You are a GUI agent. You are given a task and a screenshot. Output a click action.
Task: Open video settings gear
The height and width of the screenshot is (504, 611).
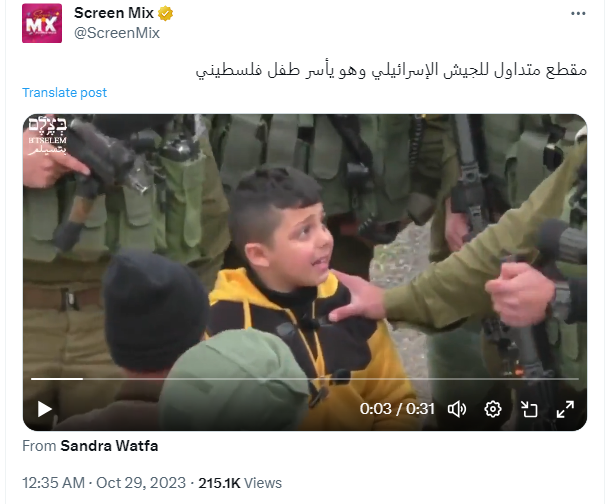click(x=493, y=409)
